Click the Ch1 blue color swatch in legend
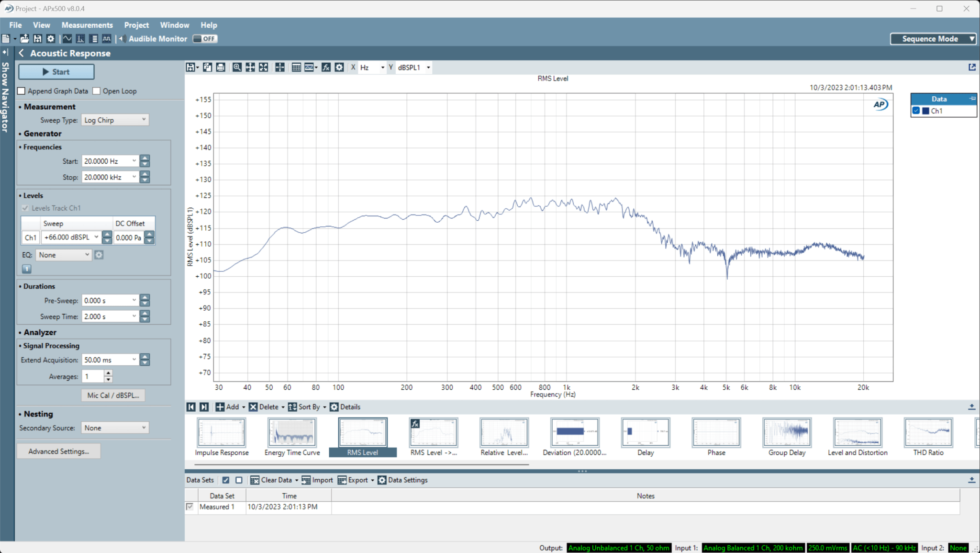The width and height of the screenshot is (980, 553). [925, 111]
